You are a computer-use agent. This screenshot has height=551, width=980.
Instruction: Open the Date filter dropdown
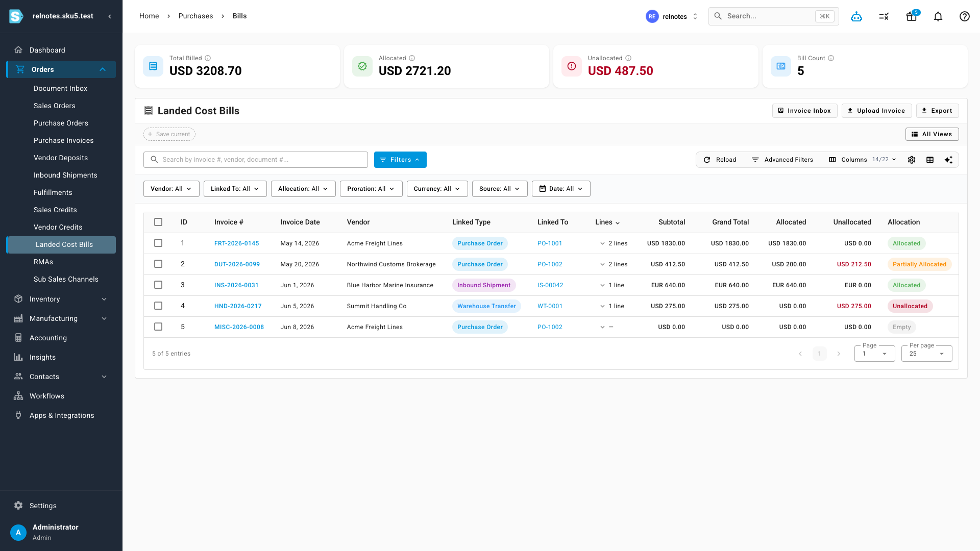click(x=561, y=189)
